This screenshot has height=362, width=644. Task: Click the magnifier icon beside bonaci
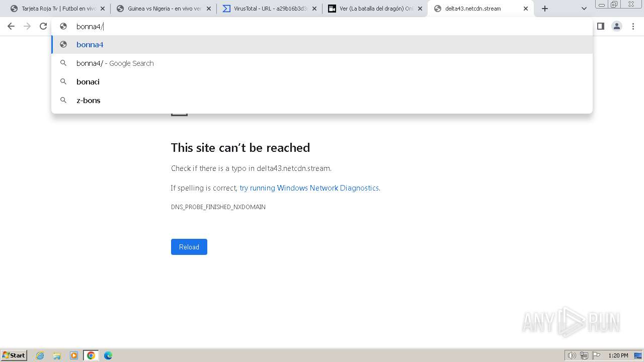(63, 81)
